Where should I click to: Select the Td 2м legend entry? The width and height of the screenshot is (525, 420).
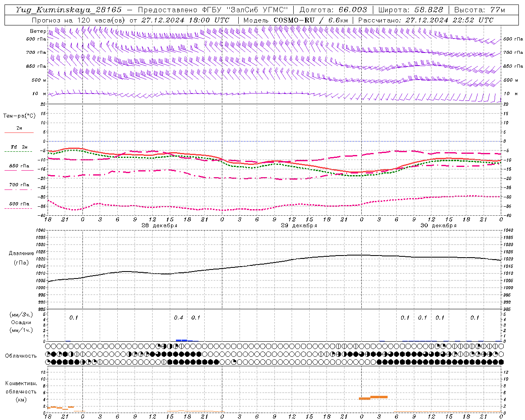(19, 147)
